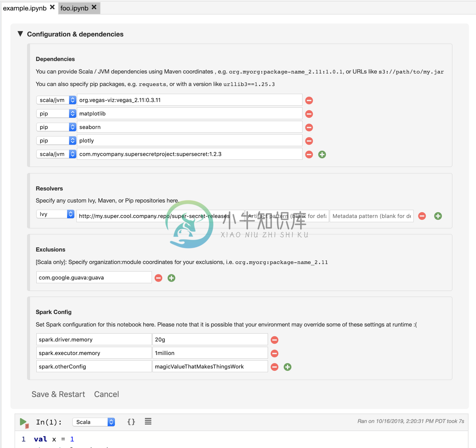
Task: Add another resolver row
Action: tap(438, 216)
